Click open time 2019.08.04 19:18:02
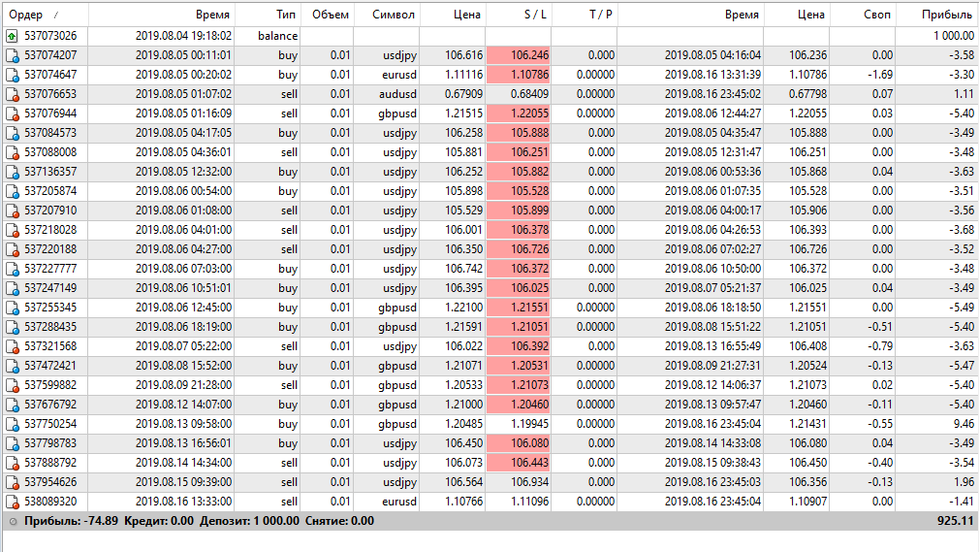 tap(183, 36)
